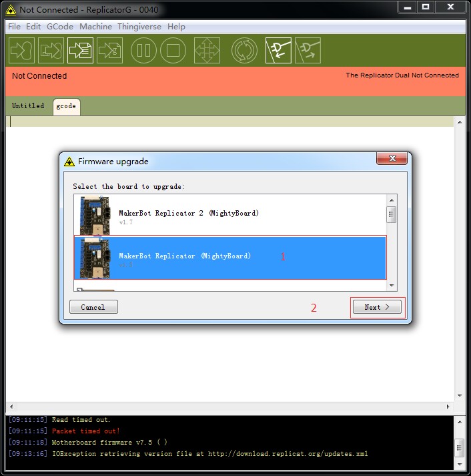Click the console log scrollbar thumb
Image resolution: width=471 pixels, height=476 pixels.
(x=460, y=448)
